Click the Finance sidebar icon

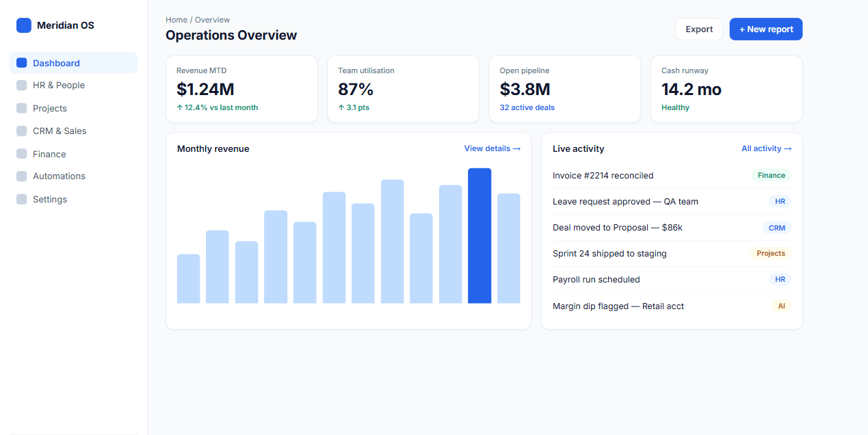point(21,154)
